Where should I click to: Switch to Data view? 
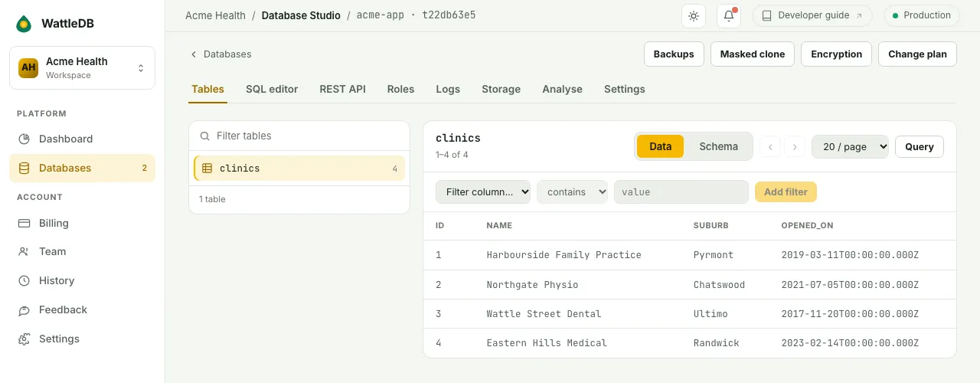(660, 146)
